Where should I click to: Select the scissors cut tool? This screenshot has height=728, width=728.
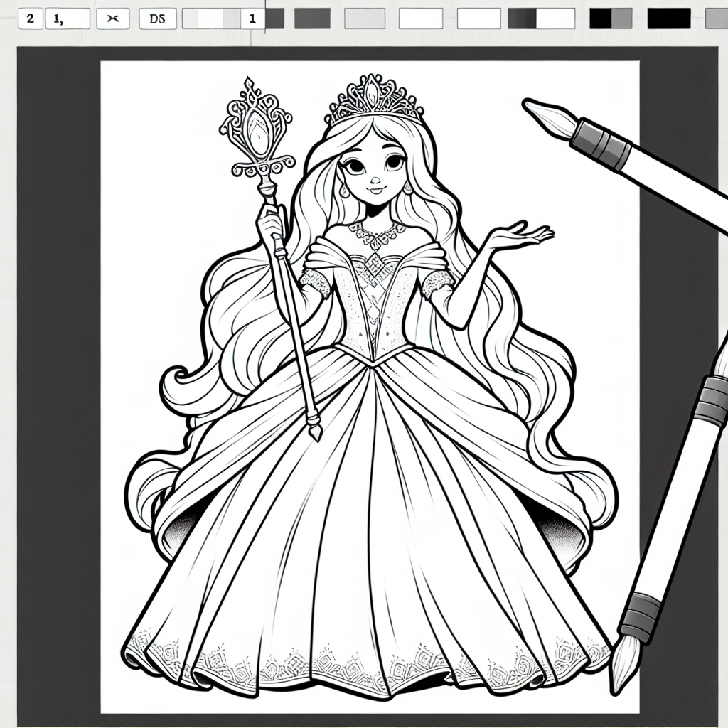[x=112, y=18]
